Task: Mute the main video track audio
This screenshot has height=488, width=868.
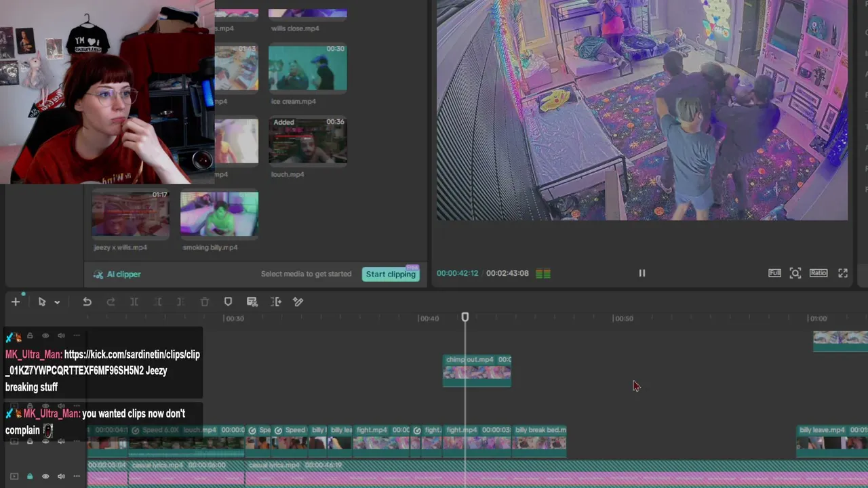Action: click(x=61, y=441)
